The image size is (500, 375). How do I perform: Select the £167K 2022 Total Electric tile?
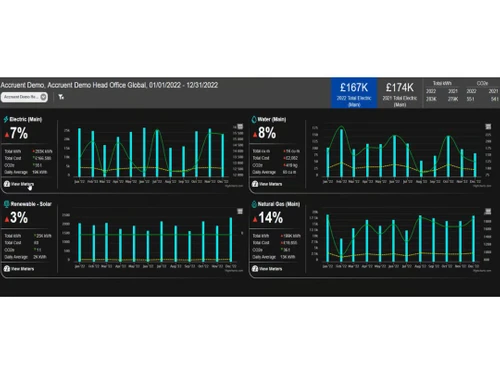coord(354,93)
